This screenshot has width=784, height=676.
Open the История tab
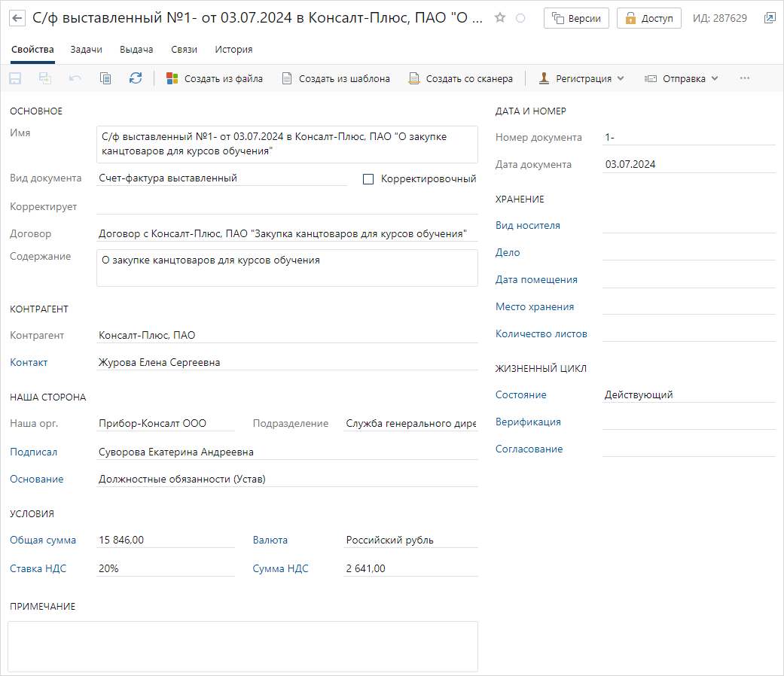pos(233,50)
